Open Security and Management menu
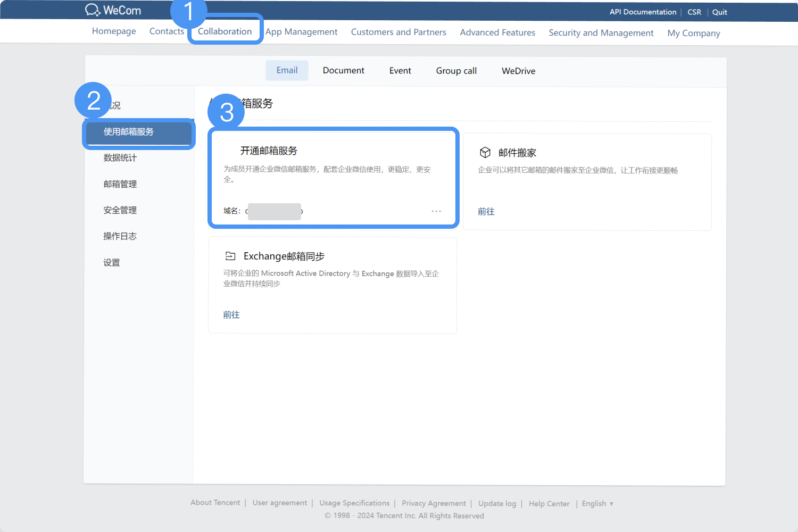Viewport: 798px width, 532px height. pos(601,33)
